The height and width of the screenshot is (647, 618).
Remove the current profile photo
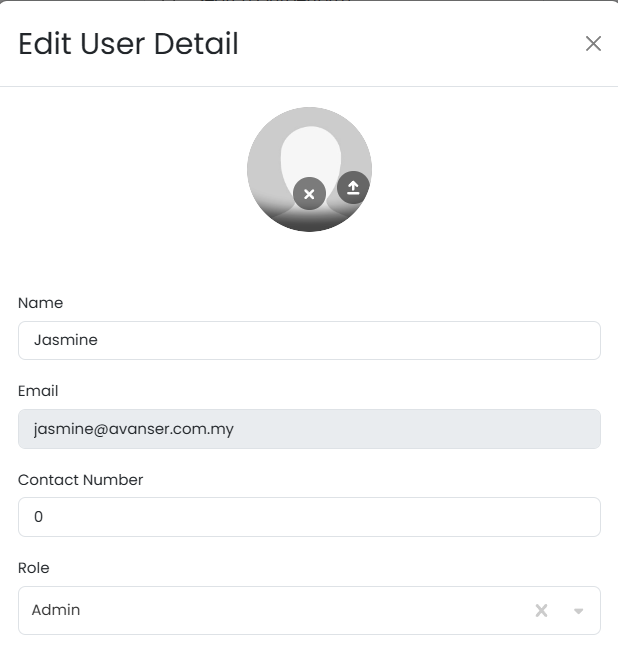309,194
